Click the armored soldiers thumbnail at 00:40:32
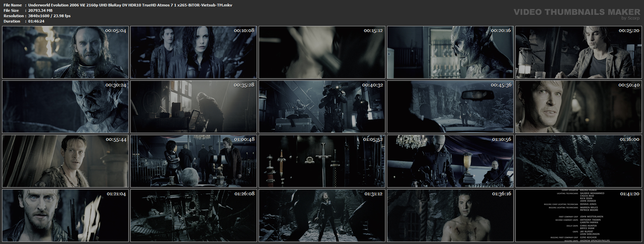 click(x=322, y=107)
